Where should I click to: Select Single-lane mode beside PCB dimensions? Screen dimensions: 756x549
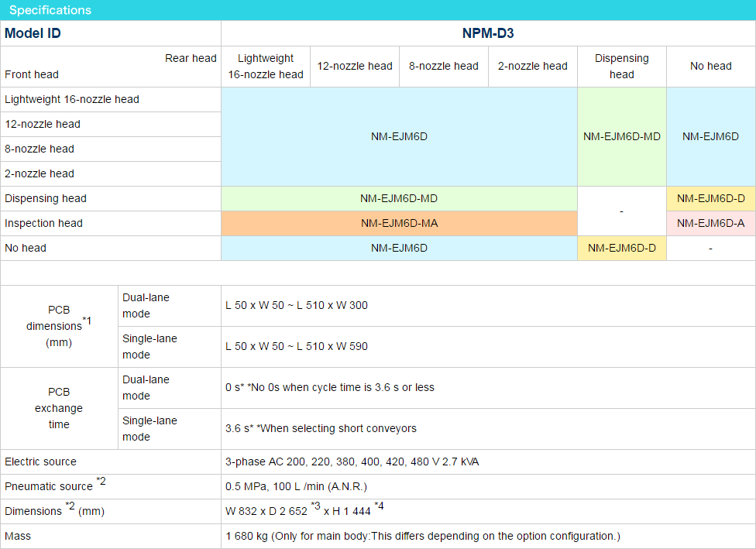(x=150, y=347)
